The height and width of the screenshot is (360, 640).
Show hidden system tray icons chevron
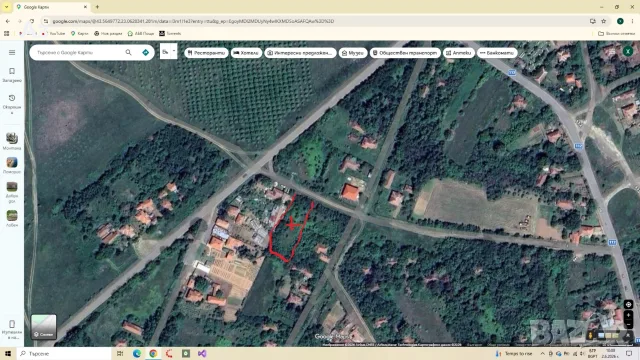click(542, 353)
